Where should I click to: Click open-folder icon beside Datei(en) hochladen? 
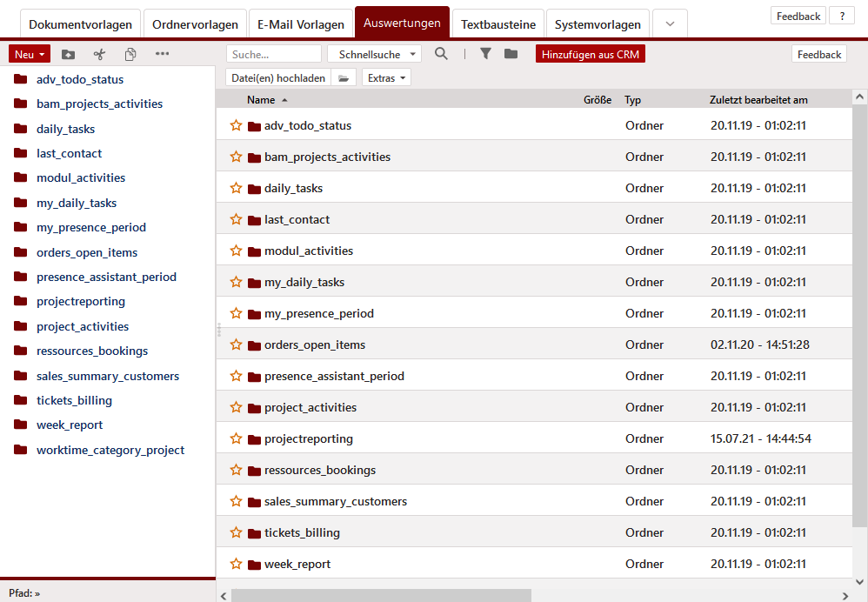coord(344,77)
